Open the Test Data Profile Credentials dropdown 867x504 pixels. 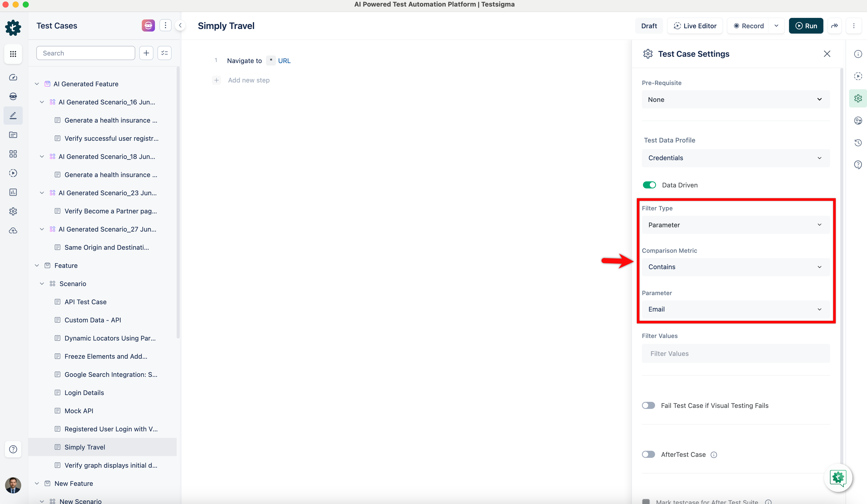coord(735,158)
